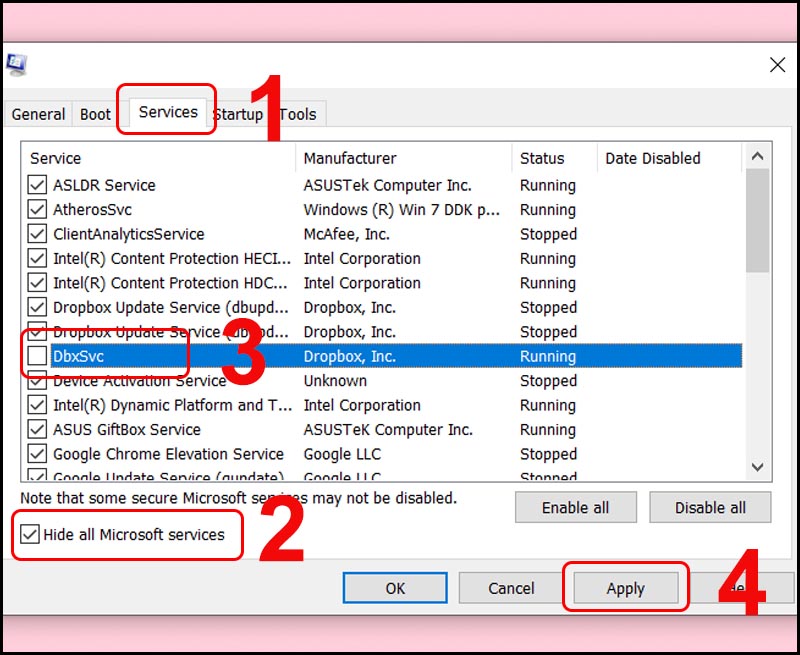Click Running status of ASUS GiftBox Service
Viewport: 800px width, 655px height.
coord(547,430)
